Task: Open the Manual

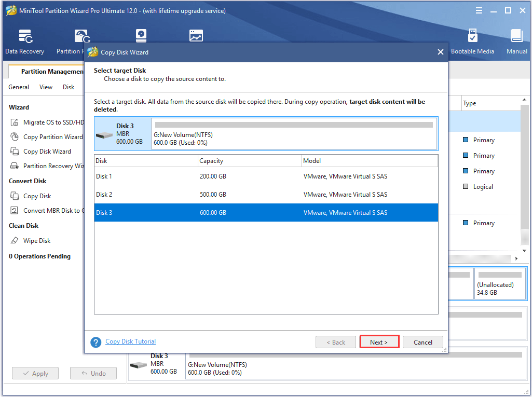Action: tap(516, 42)
